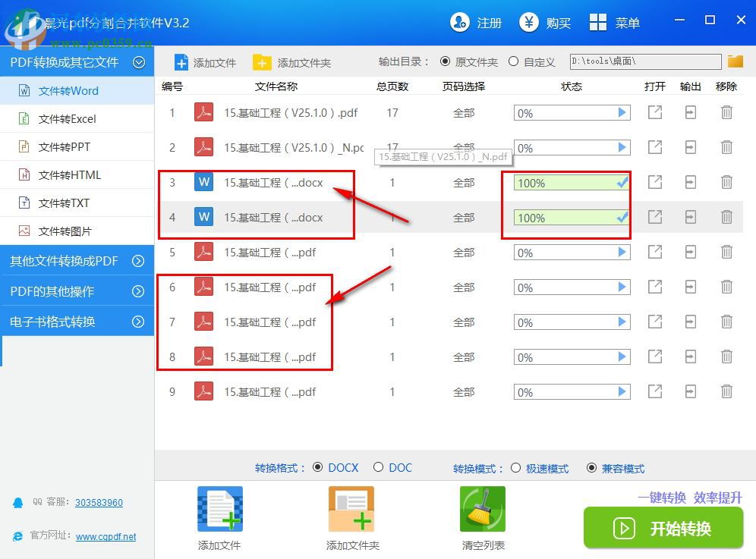
Task: Click the 添加文件夹 icon at the bottom
Action: pos(351,508)
